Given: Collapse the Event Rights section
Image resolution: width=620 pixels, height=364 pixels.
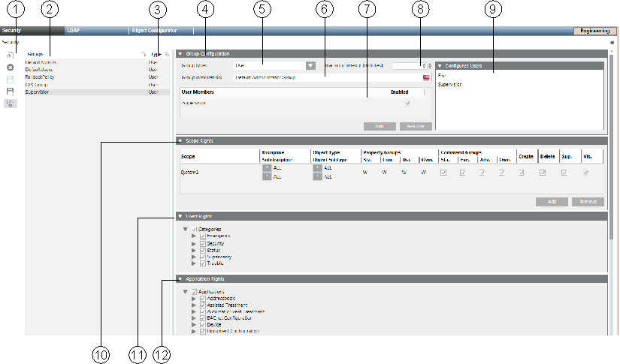Looking at the screenshot, I should coord(180,216).
